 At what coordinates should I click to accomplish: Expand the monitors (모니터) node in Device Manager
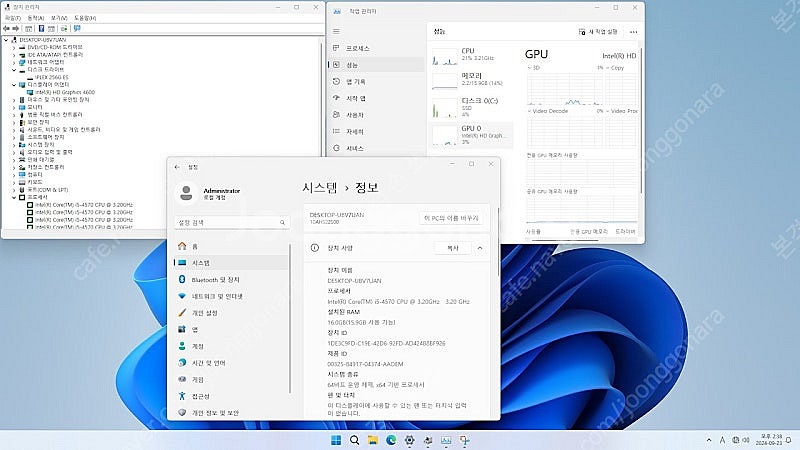point(14,108)
